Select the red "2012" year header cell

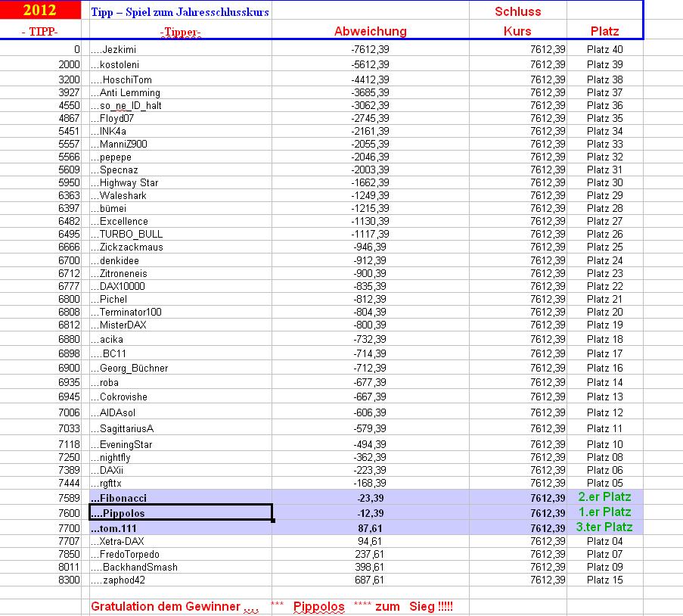coord(41,11)
